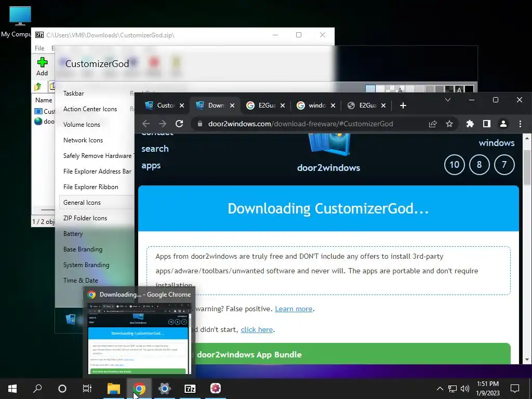This screenshot has height=399, width=532.
Task: Open 7-Zip from the taskbar
Action: click(x=190, y=389)
